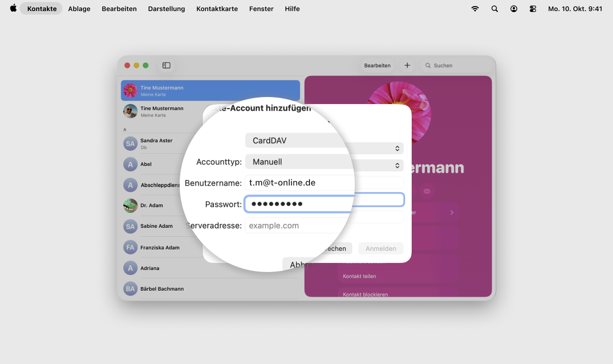Screen dimensions: 613x364
Task: Click the Wi-Fi status icon
Action: pos(475,9)
